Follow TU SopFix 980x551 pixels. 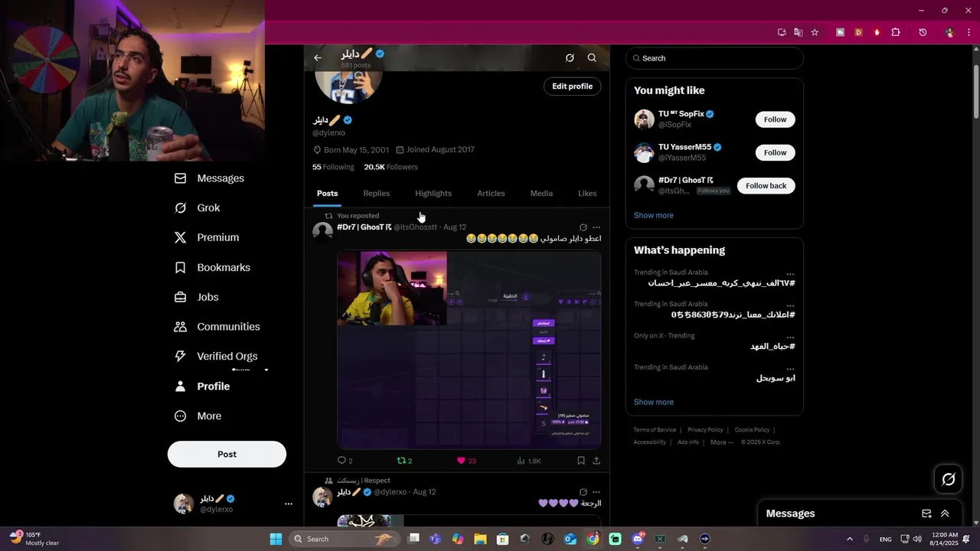(x=775, y=119)
